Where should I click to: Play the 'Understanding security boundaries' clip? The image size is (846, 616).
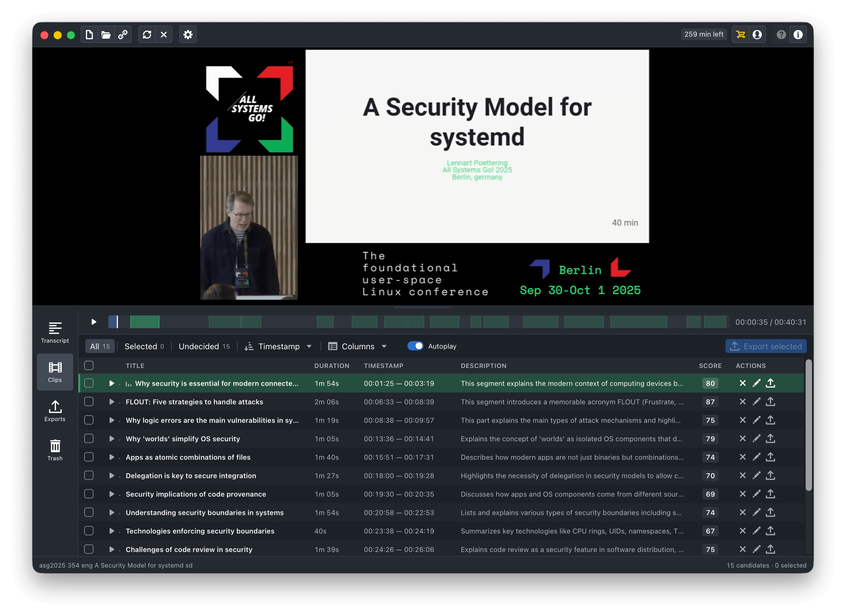click(111, 513)
